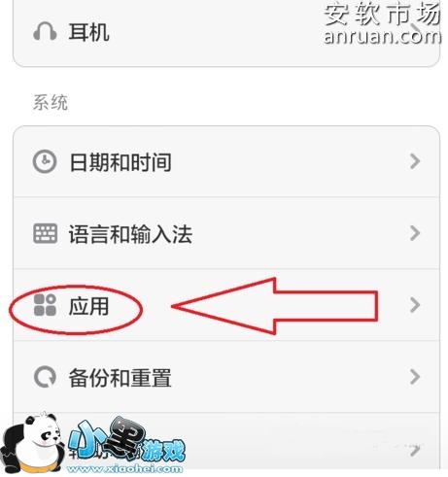Open the 语言和输入法 settings entry
This screenshot has width=448, height=477.
[226, 233]
